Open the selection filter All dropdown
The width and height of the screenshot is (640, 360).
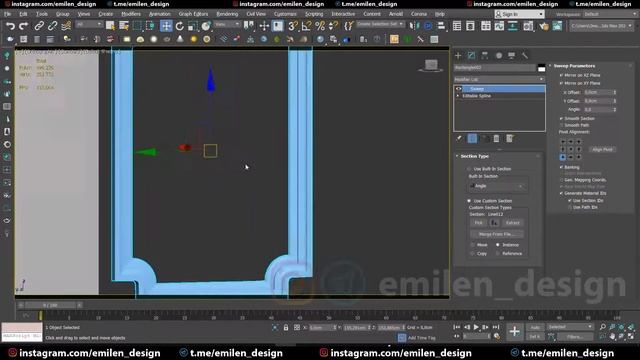[89, 24]
